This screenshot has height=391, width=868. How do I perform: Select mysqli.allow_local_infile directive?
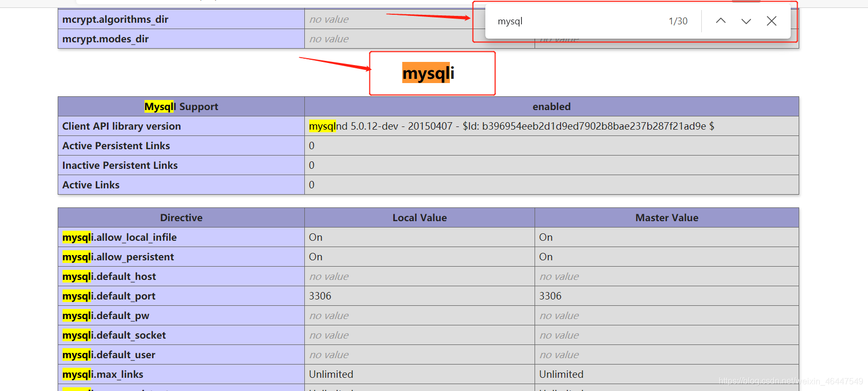120,237
